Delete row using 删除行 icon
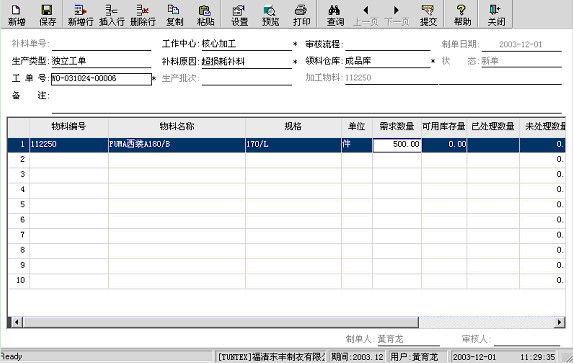The height and width of the screenshot is (363, 573). 143,15
